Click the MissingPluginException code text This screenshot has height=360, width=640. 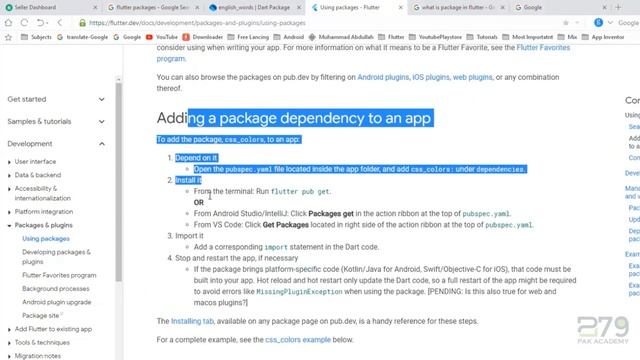point(299,291)
